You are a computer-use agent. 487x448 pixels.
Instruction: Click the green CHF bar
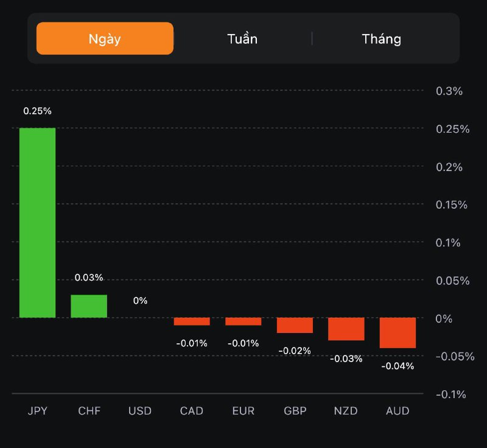tap(89, 306)
